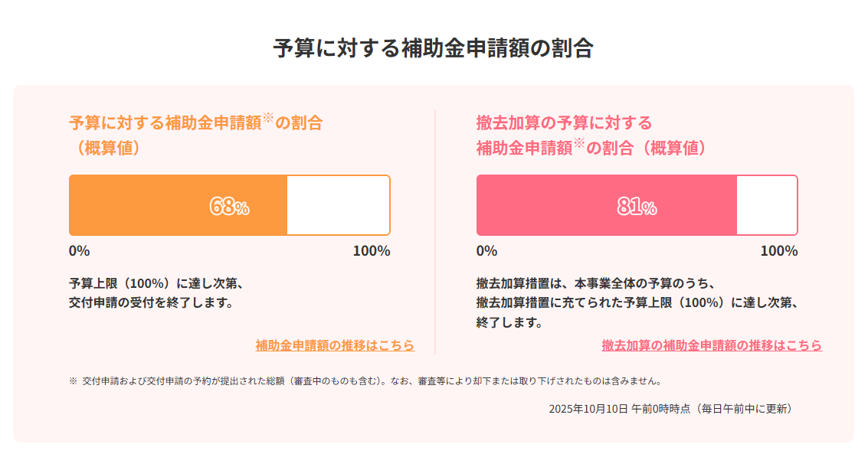
Task: Click the empty white section of the orange bar
Action: (x=338, y=205)
